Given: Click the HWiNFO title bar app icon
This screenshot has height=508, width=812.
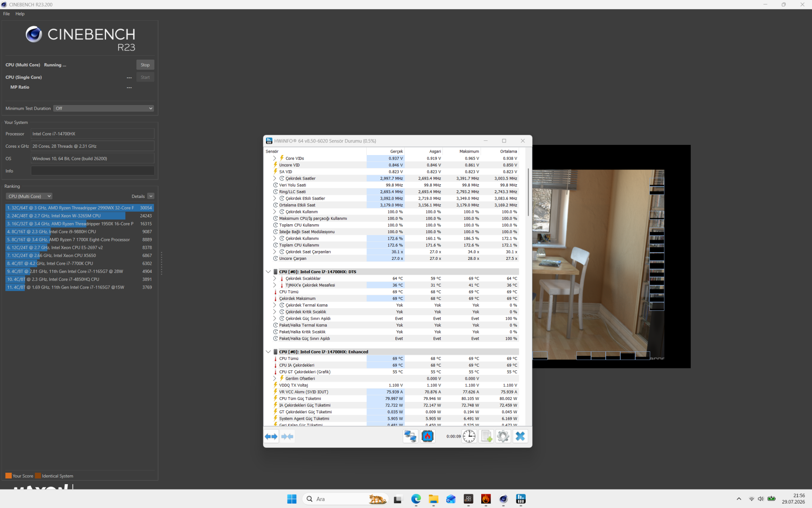Looking at the screenshot, I should 269,141.
